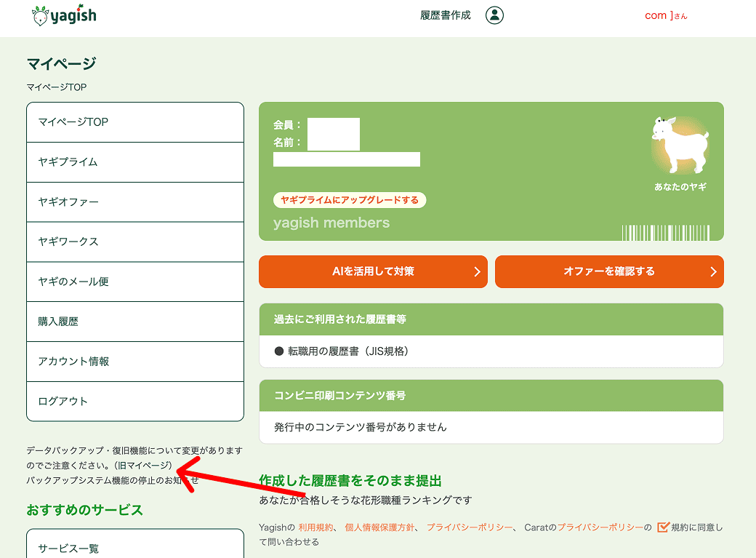Click 発行中のコンテンツ番号がありません text
756x558 pixels.
(360, 427)
